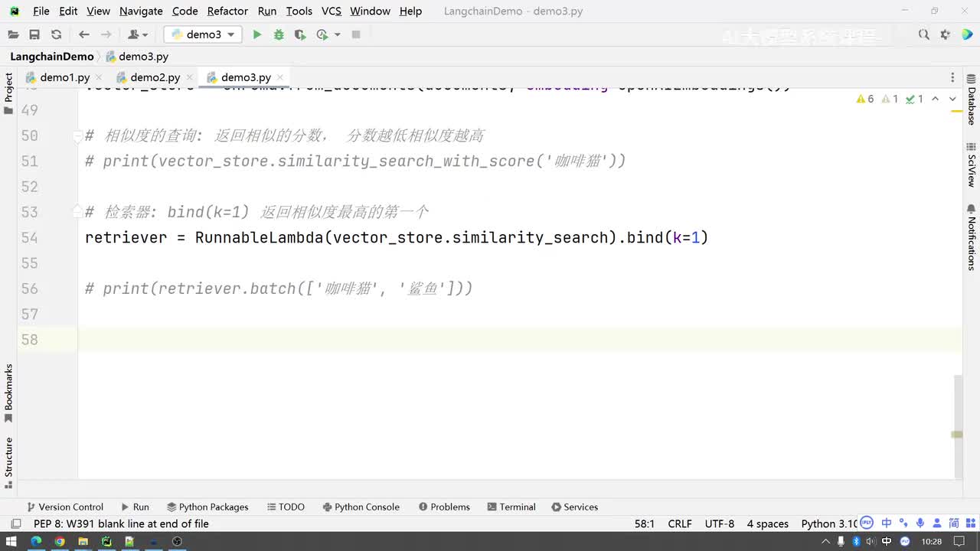Click the UTF-8 file encoding selector

pos(720,523)
